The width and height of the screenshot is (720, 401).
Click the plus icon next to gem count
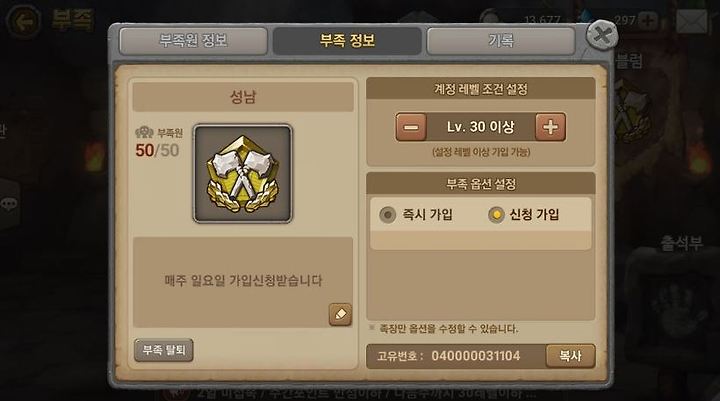point(648,20)
